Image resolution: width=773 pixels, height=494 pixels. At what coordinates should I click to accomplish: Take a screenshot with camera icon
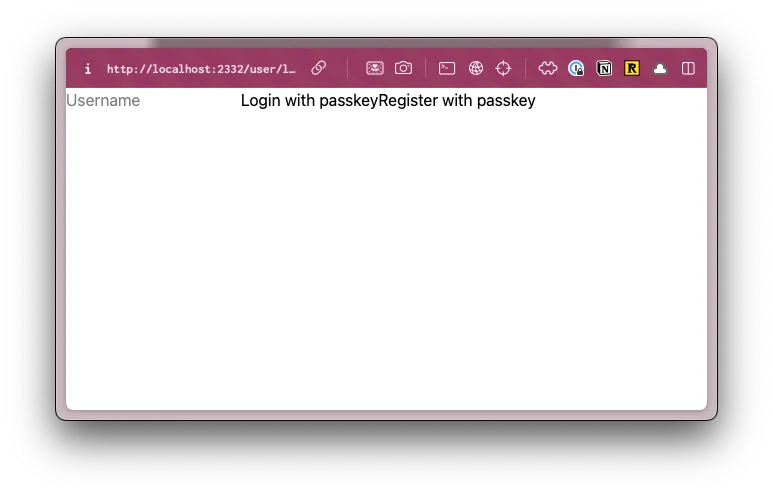click(403, 68)
